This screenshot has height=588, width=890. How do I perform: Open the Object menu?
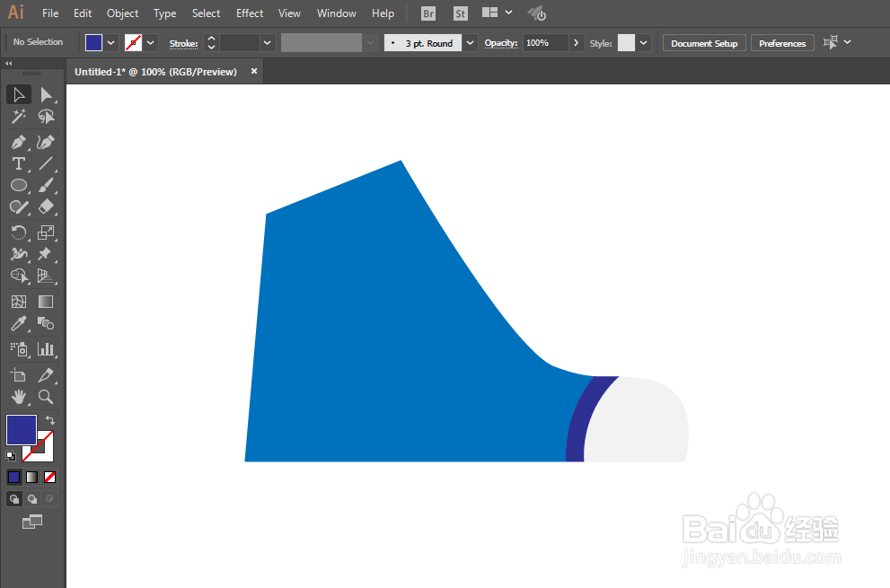(123, 13)
